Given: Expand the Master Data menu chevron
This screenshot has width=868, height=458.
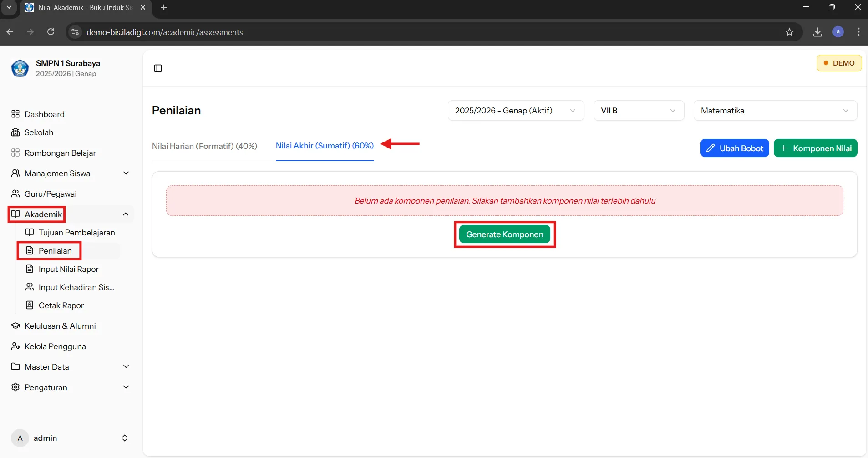Looking at the screenshot, I should coord(126,366).
